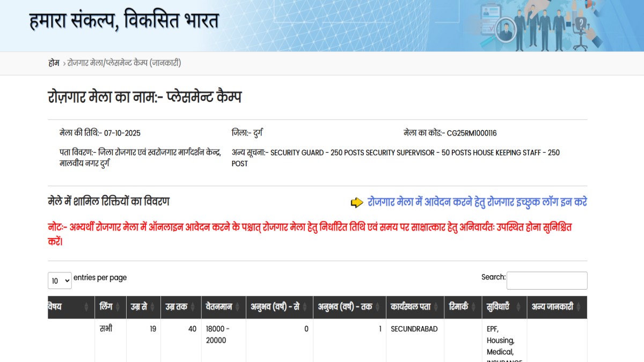Go to होम in the breadcrumb
The width and height of the screenshot is (644, 362).
(54, 63)
